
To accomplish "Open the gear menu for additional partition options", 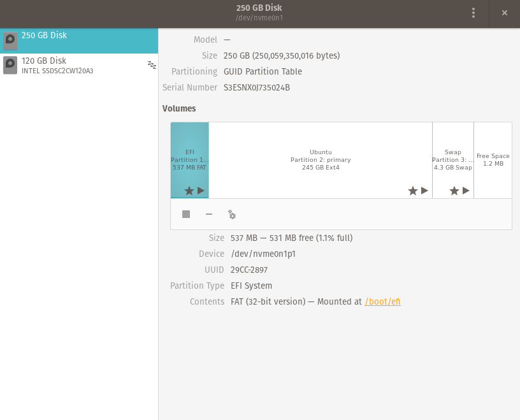I will 232,215.
